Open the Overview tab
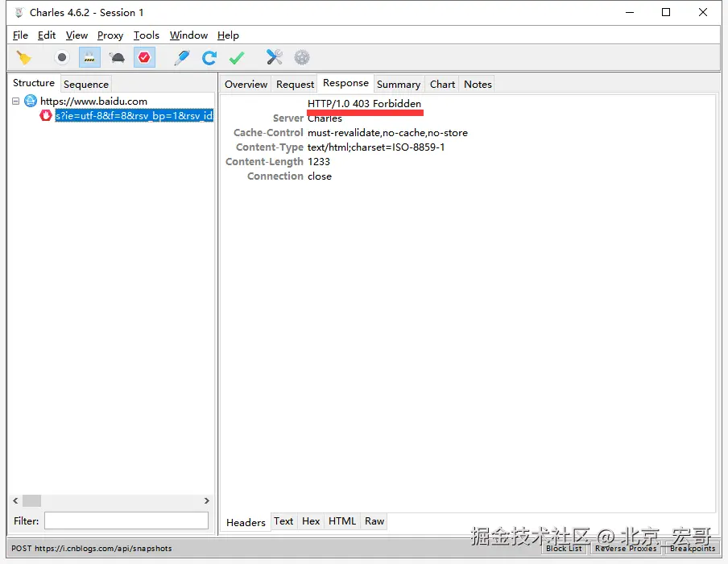The height and width of the screenshot is (564, 728). click(x=246, y=84)
